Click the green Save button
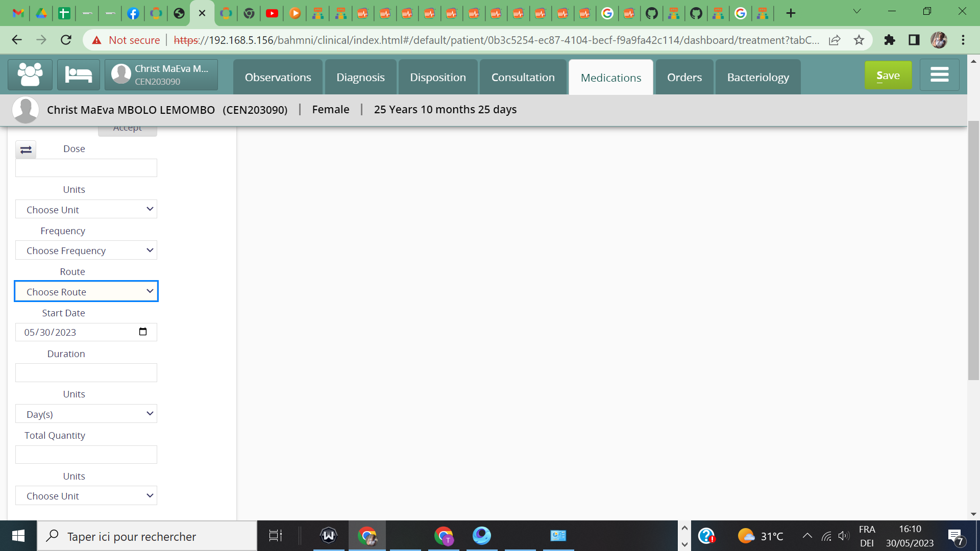 (888, 76)
